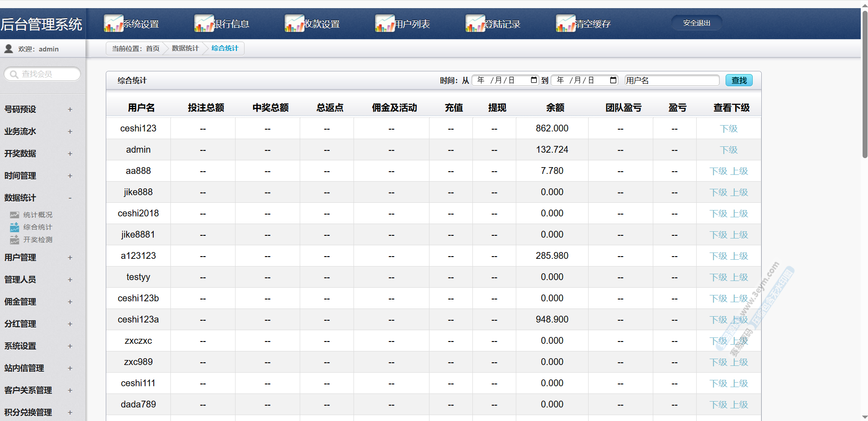
Task: Click the 银行信息 chart icon
Action: coord(204,23)
